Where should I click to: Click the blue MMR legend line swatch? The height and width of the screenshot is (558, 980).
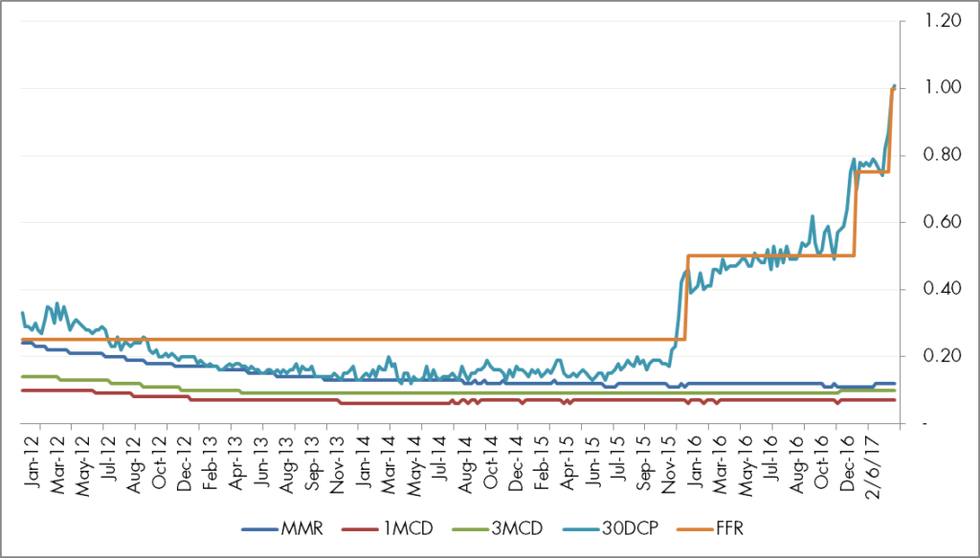click(x=259, y=529)
